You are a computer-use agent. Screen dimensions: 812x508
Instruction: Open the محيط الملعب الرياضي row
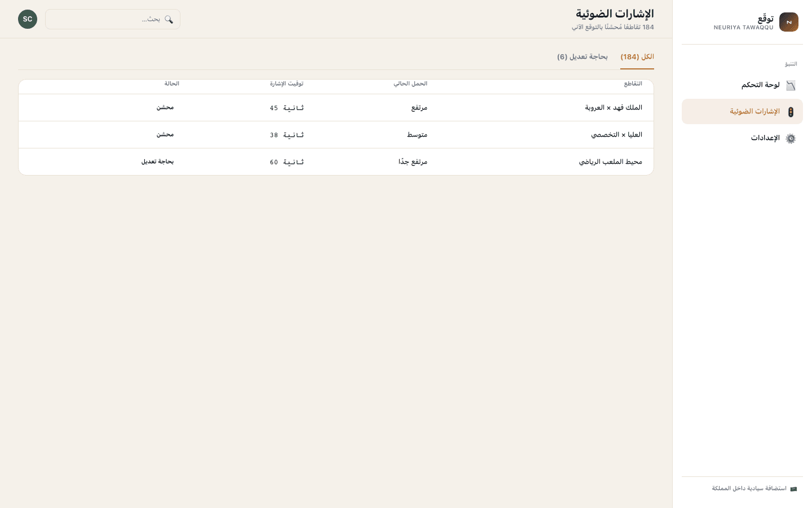tap(336, 162)
